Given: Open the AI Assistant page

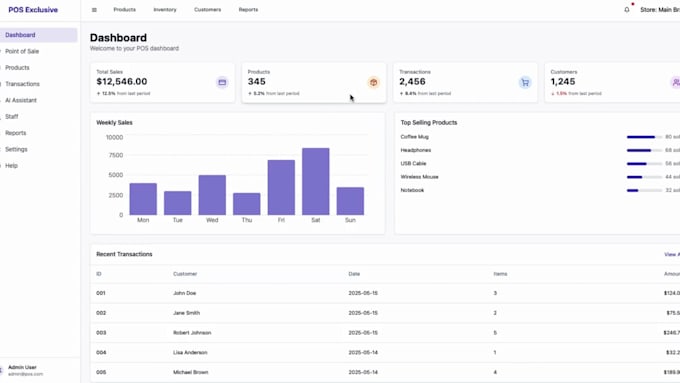Looking at the screenshot, I should coord(39,100).
